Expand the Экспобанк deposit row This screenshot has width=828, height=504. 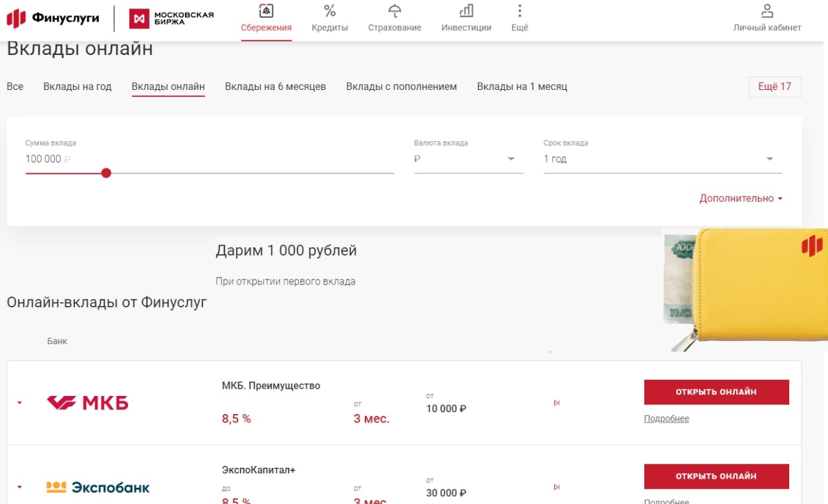click(19, 487)
